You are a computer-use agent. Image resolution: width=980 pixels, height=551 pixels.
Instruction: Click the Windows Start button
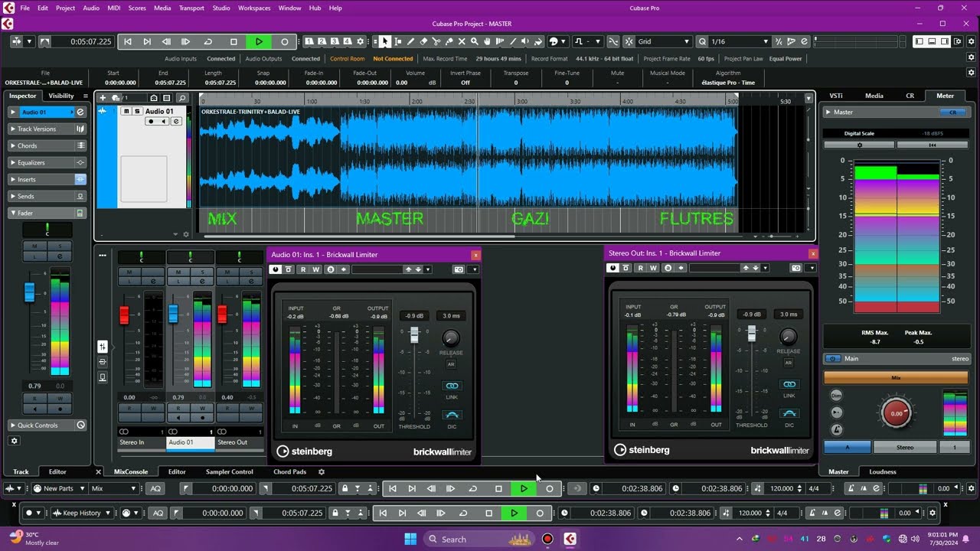(x=410, y=539)
